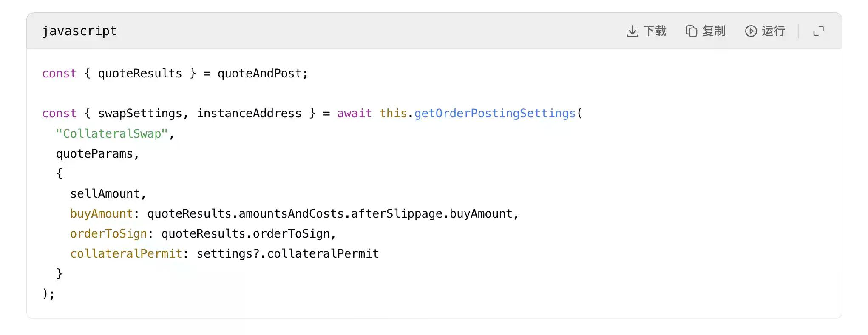The height and width of the screenshot is (335, 868).
Task: Click the copy code icon
Action: [x=691, y=31]
